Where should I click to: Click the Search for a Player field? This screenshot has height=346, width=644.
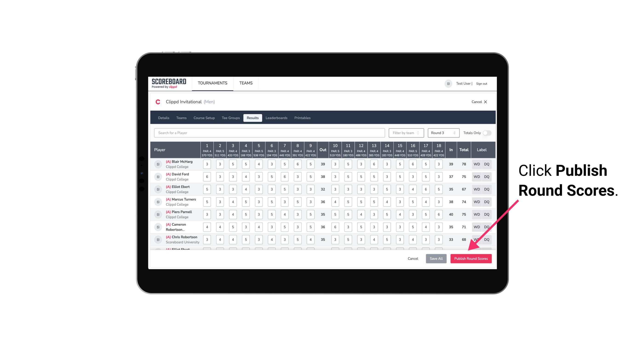[x=270, y=132]
